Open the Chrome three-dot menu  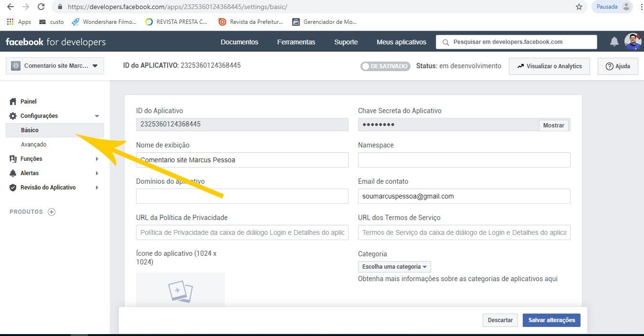tap(641, 7)
